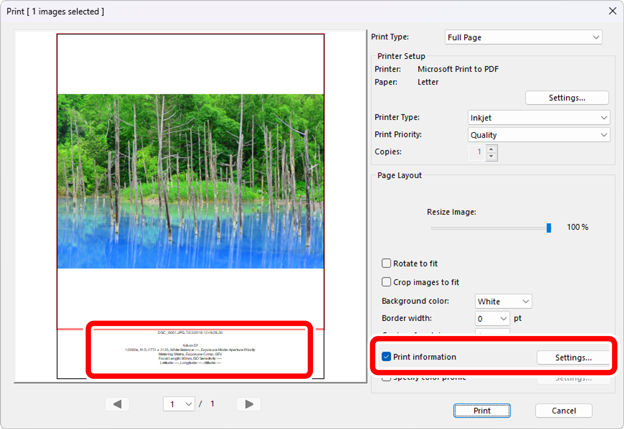The height and width of the screenshot is (429, 624).
Task: Enable the Rotate to fit checkbox
Action: coord(387,263)
